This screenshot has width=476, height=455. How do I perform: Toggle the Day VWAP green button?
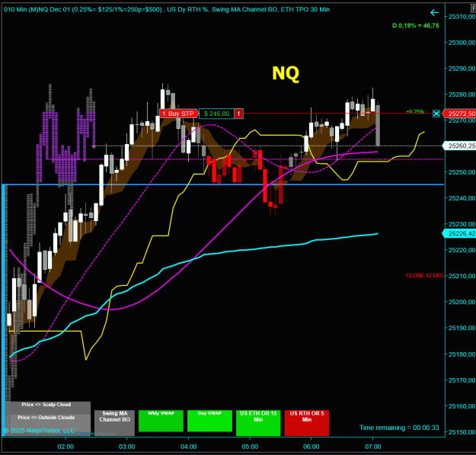pyautogui.click(x=209, y=421)
